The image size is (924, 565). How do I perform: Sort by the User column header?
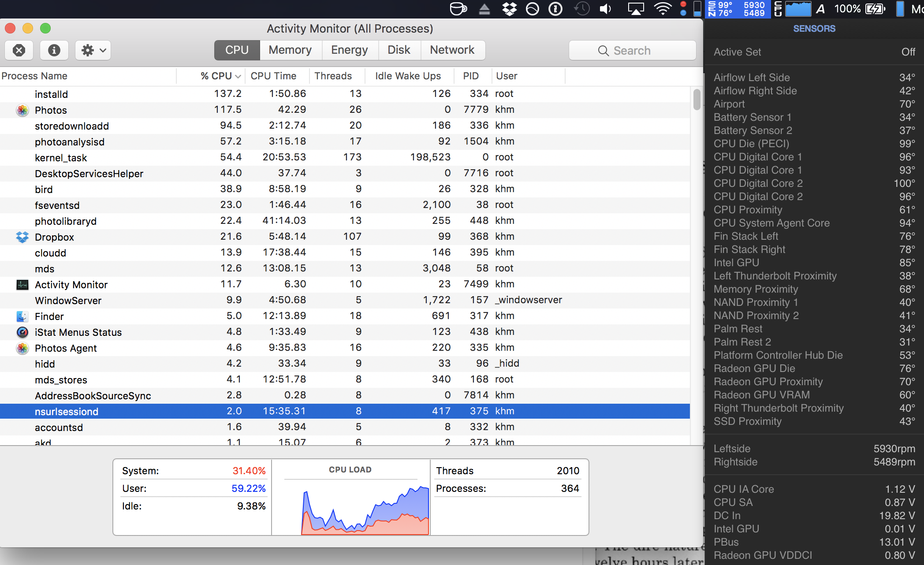528,76
